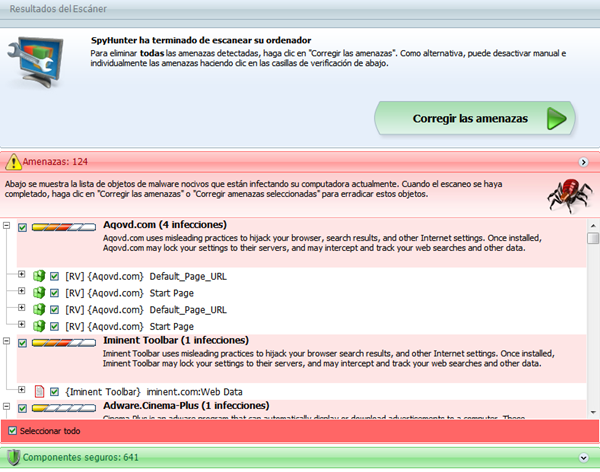Uncheck the Aqovd.com threat group checkbox

pyautogui.click(x=22, y=227)
